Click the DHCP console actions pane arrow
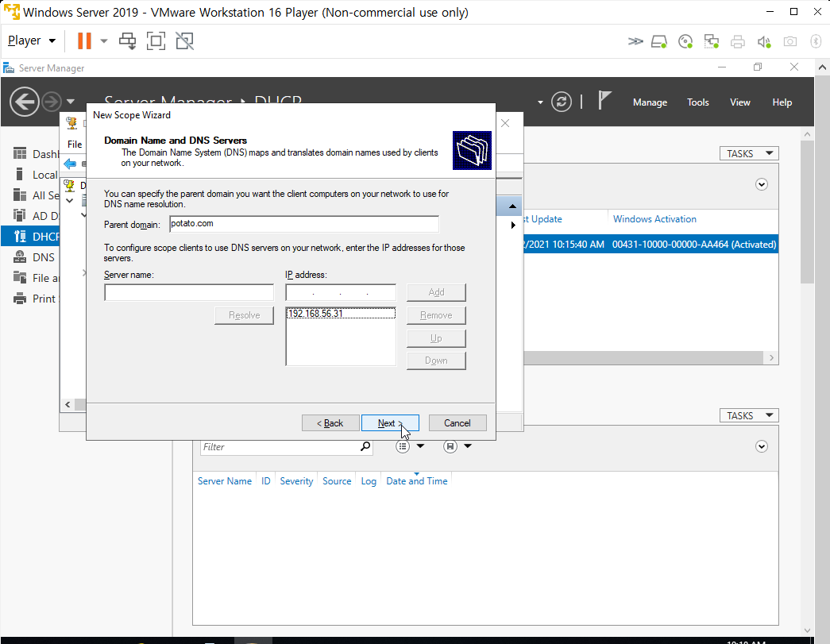 tap(513, 225)
